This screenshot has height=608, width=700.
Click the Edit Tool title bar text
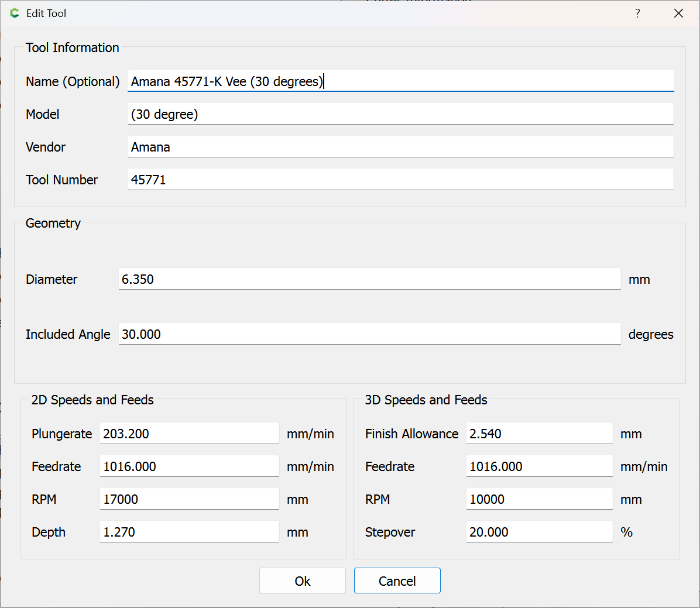[x=46, y=13]
